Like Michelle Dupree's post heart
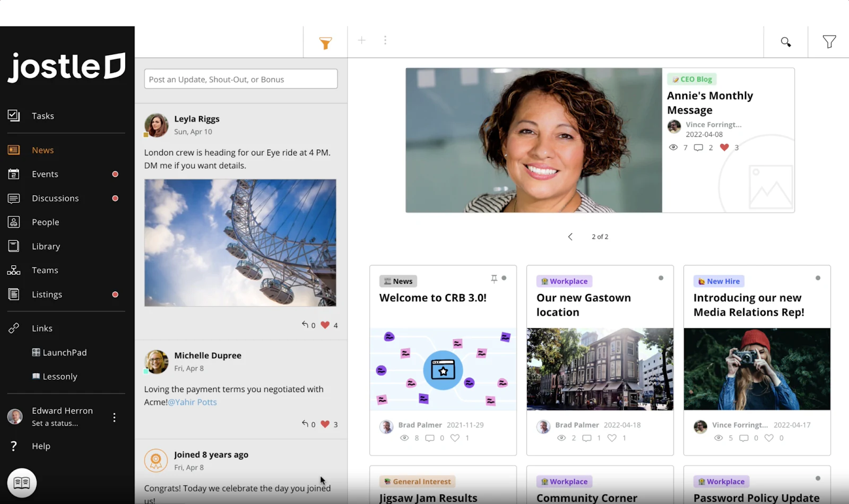This screenshot has height=504, width=849. point(325,424)
